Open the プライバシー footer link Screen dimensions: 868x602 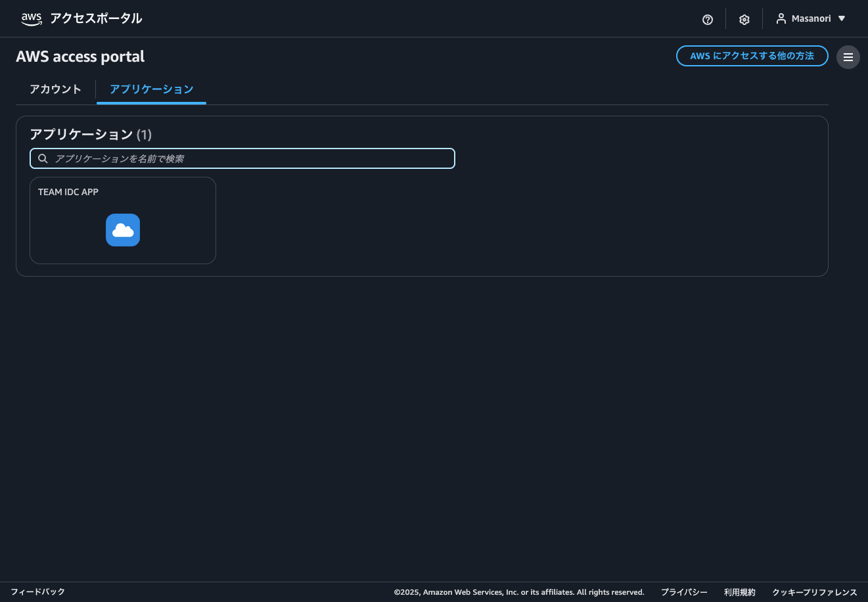tap(684, 592)
